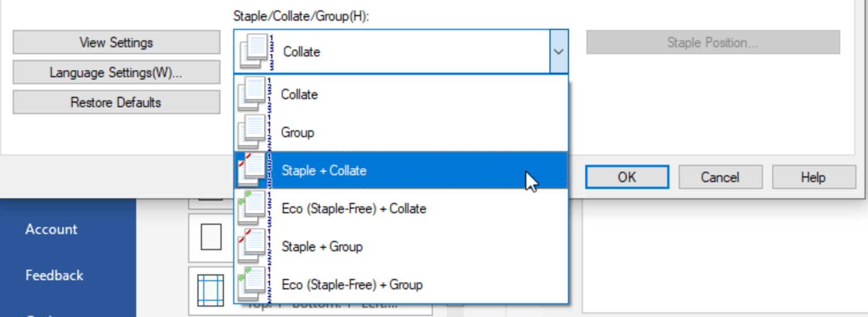
Task: Open the Account page in the sidebar
Action: pyautogui.click(x=51, y=229)
